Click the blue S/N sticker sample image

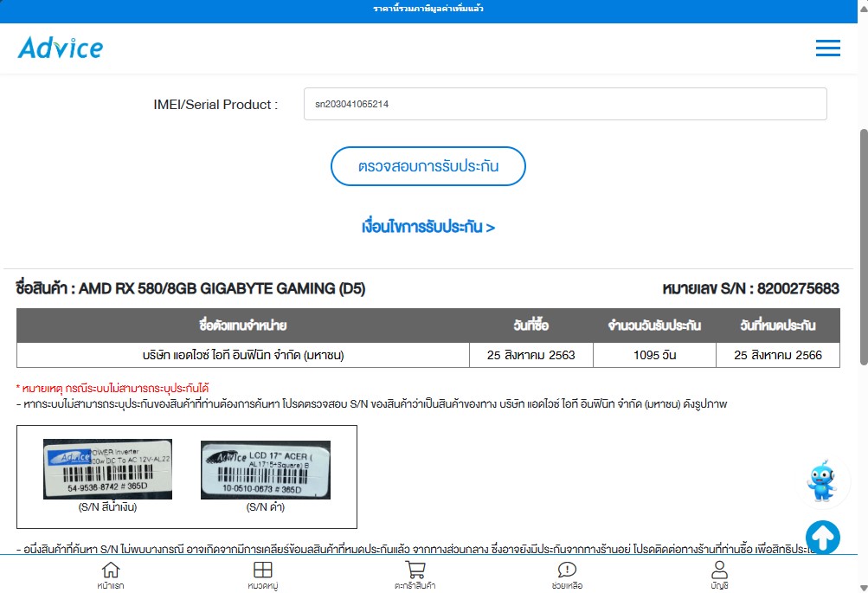point(107,469)
